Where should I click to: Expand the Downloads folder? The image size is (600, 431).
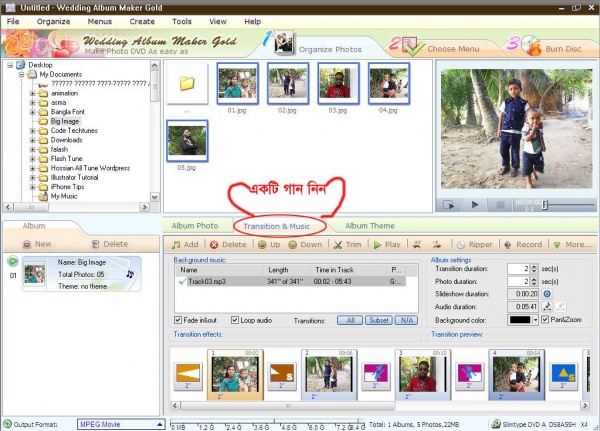33,140
